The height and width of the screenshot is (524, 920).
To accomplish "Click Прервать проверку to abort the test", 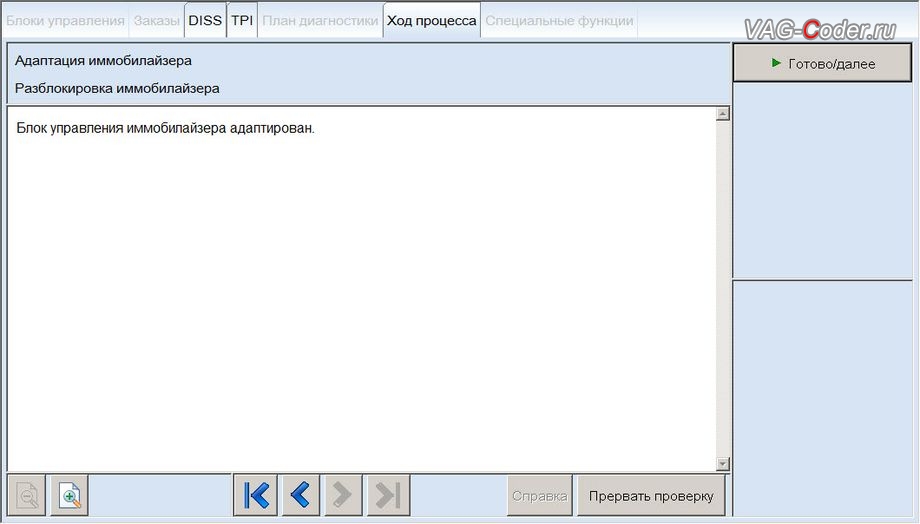I will pyautogui.click(x=651, y=496).
